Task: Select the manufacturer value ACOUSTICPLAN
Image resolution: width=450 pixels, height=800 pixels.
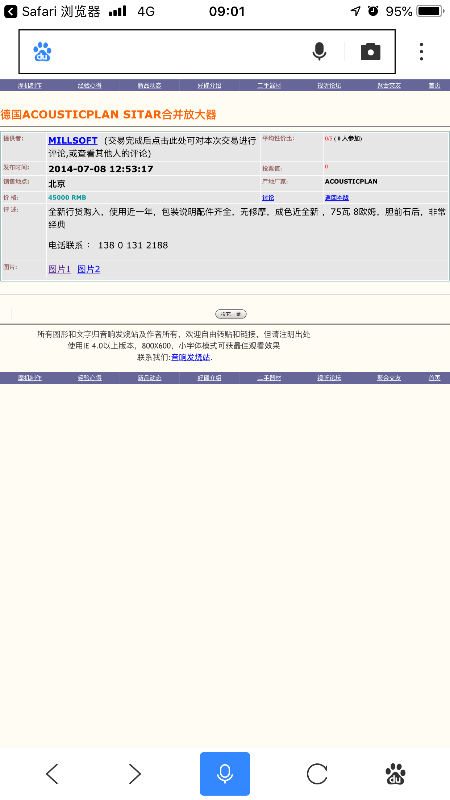Action: (351, 182)
